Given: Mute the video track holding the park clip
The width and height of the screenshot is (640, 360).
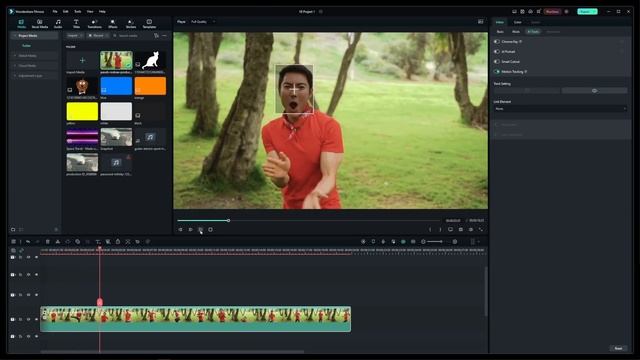Looking at the screenshot, I should pos(29,319).
